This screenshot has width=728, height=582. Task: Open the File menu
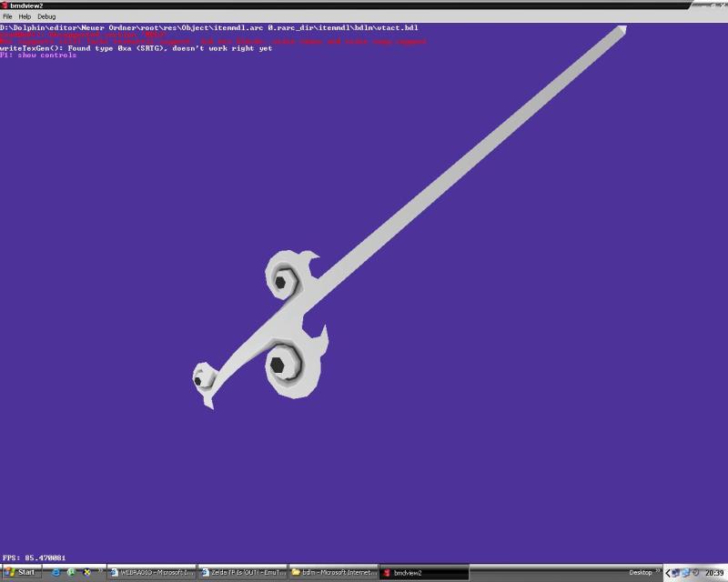7,16
